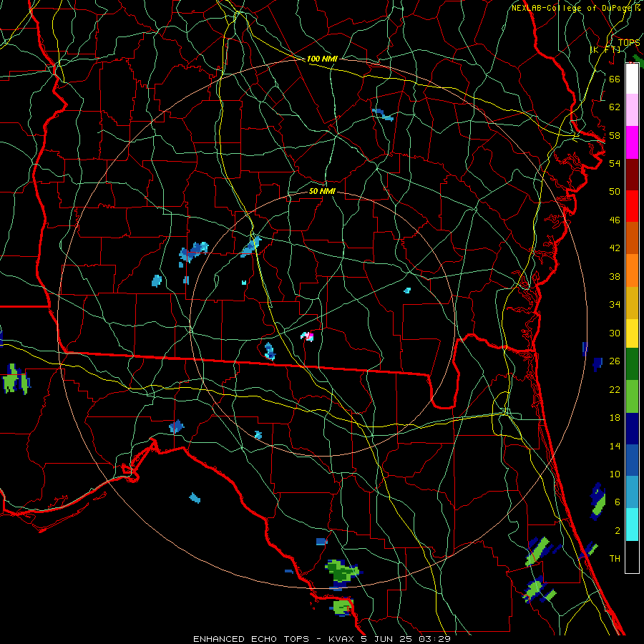Viewport: 644px width, 644px height.
Task: Click the bright red legend color band
Action: 632,206
